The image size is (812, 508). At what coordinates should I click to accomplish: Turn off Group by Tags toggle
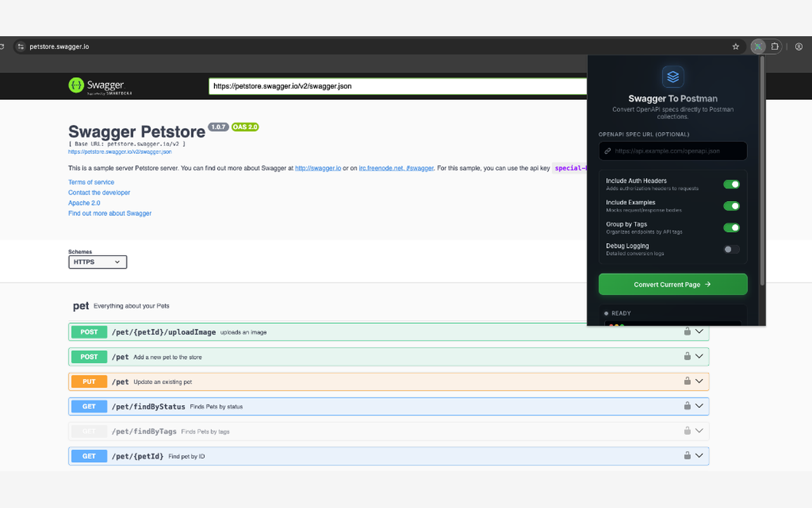[731, 227]
